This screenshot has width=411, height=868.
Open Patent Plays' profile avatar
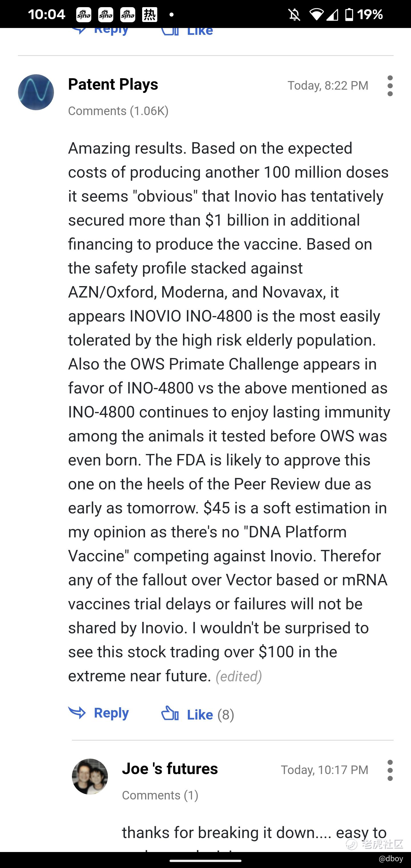36,92
